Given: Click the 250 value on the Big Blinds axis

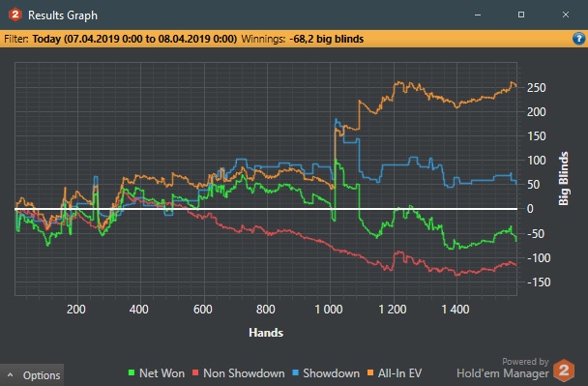Looking at the screenshot, I should point(536,88).
